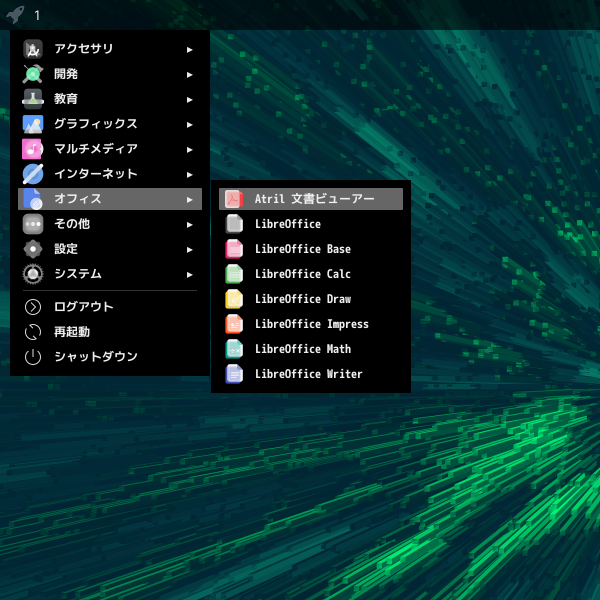
Task: Click the Atril PDF viewer icon
Action: (234, 199)
